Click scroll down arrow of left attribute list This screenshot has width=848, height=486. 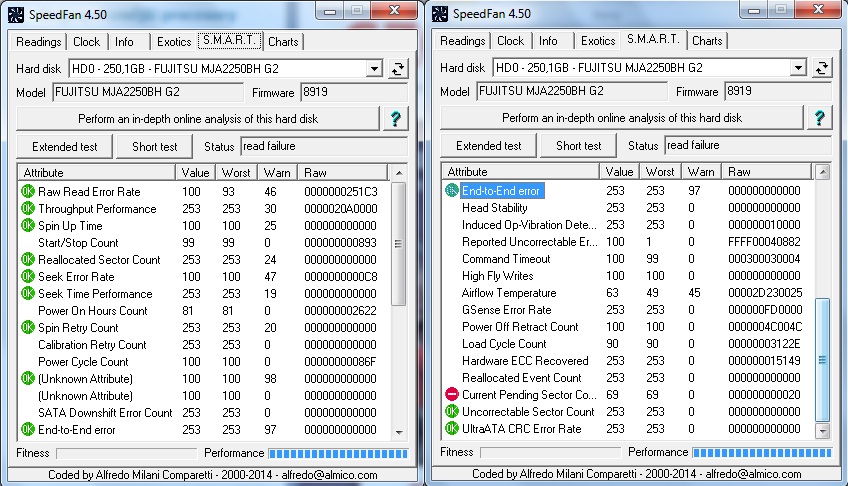(399, 432)
